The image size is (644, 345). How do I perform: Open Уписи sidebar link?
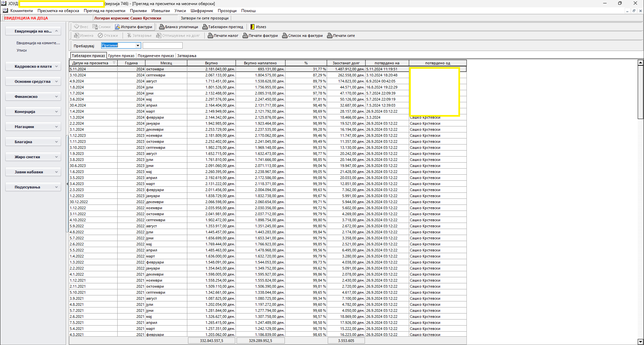coord(22,50)
